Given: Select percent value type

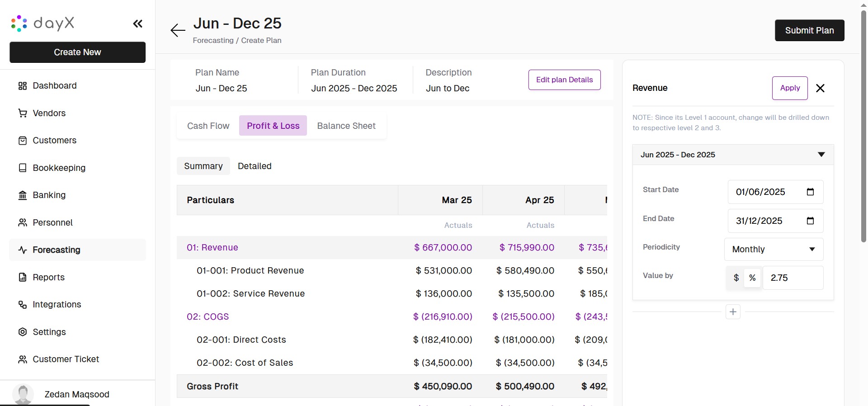Looking at the screenshot, I should click(x=752, y=278).
